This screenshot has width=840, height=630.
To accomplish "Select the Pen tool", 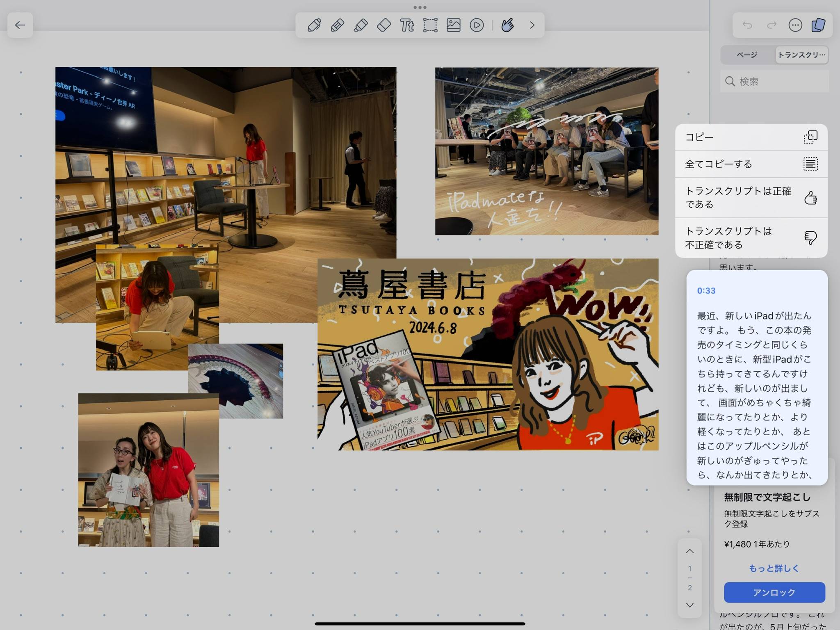I will pyautogui.click(x=314, y=25).
